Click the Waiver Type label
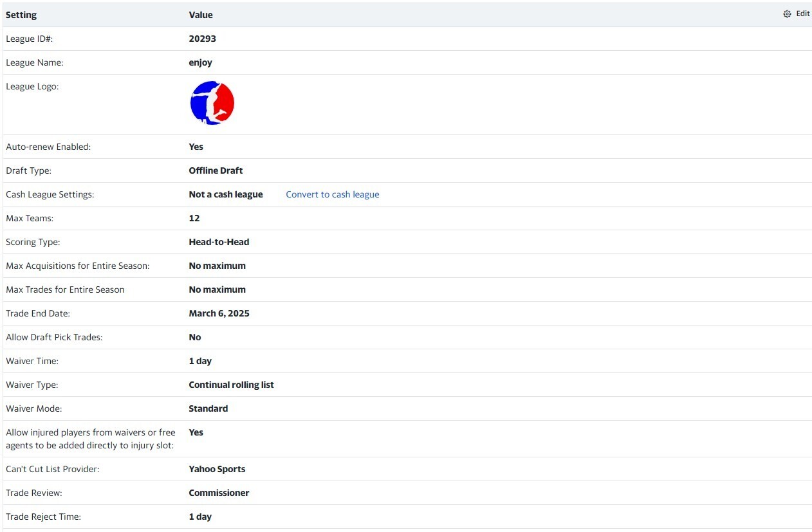Screen dimensions: 812x532 click(32, 385)
